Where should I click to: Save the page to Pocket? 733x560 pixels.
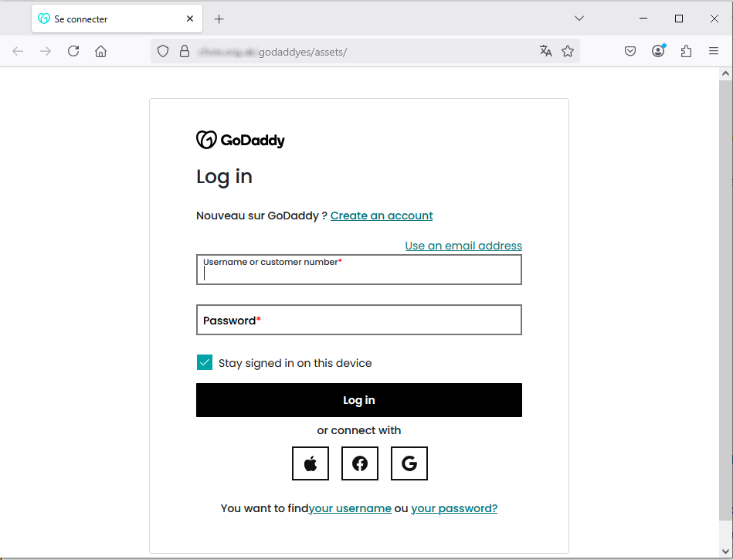coord(630,51)
